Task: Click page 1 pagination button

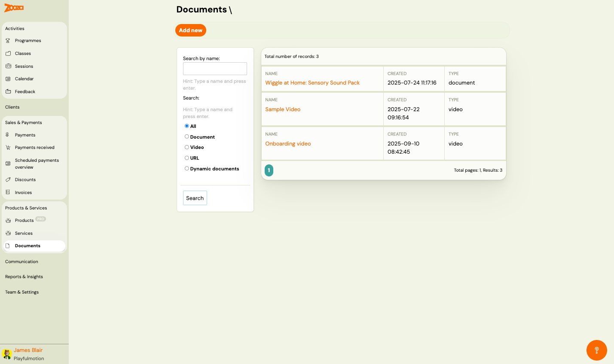Action: (x=269, y=170)
